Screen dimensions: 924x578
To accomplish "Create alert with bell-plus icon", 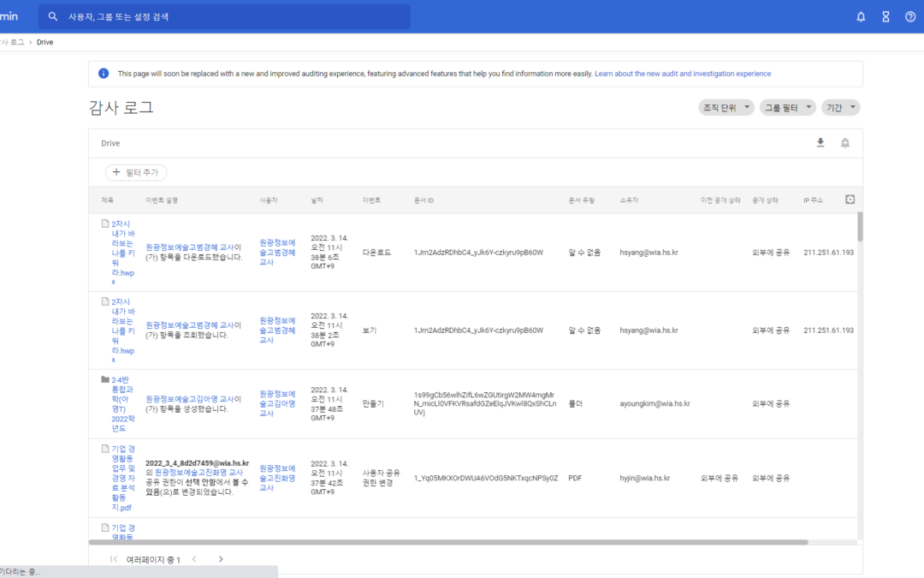I will [845, 143].
